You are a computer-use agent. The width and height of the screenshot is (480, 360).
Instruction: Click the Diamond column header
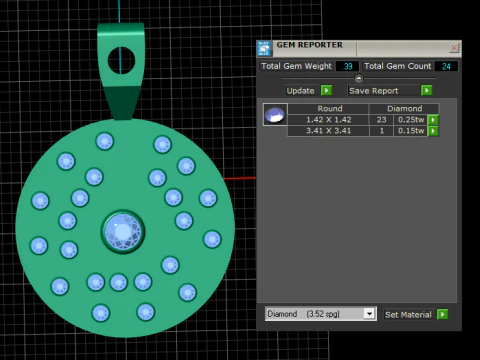(x=404, y=109)
